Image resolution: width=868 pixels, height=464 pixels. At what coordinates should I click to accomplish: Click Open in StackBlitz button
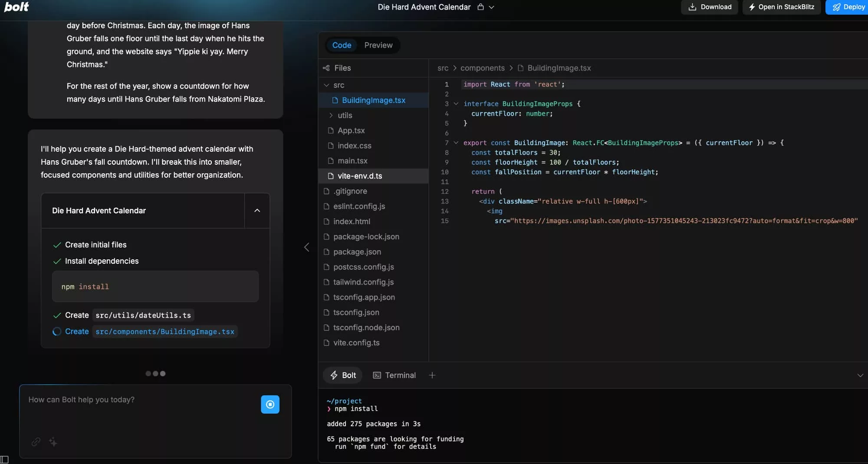pos(781,7)
